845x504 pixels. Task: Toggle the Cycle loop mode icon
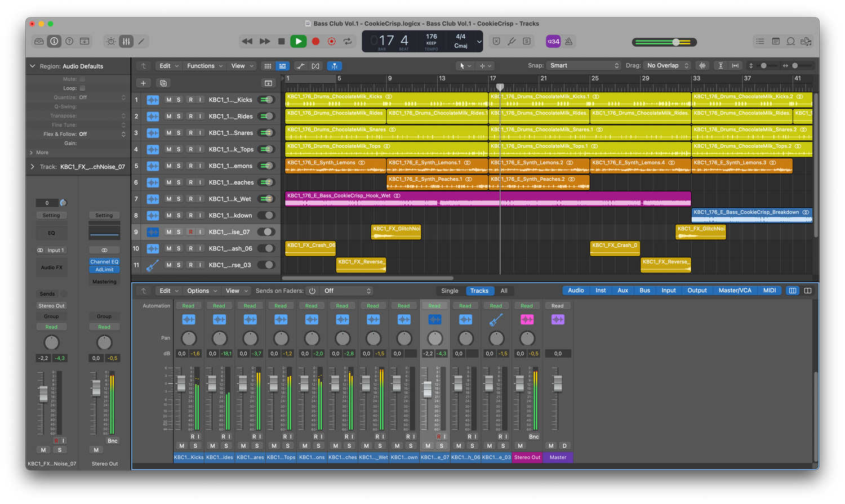coord(348,41)
